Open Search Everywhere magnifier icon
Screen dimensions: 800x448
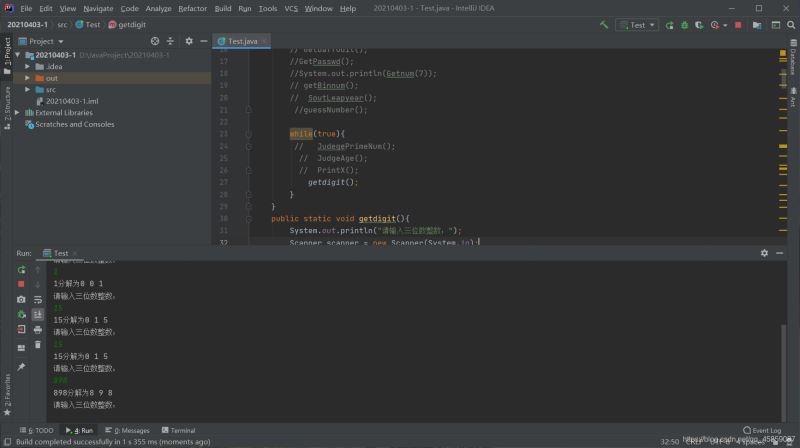788,24
